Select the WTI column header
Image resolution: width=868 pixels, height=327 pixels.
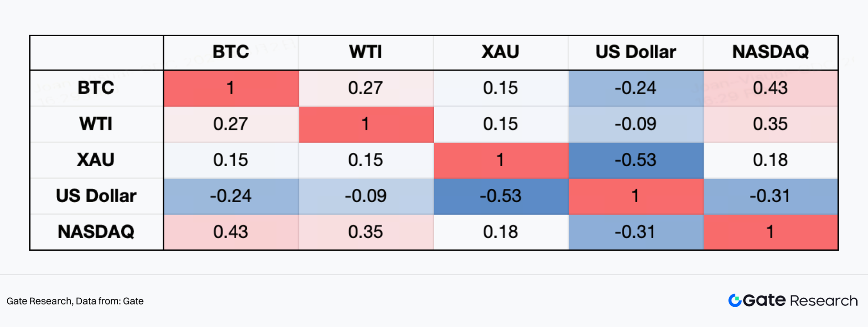(x=365, y=52)
